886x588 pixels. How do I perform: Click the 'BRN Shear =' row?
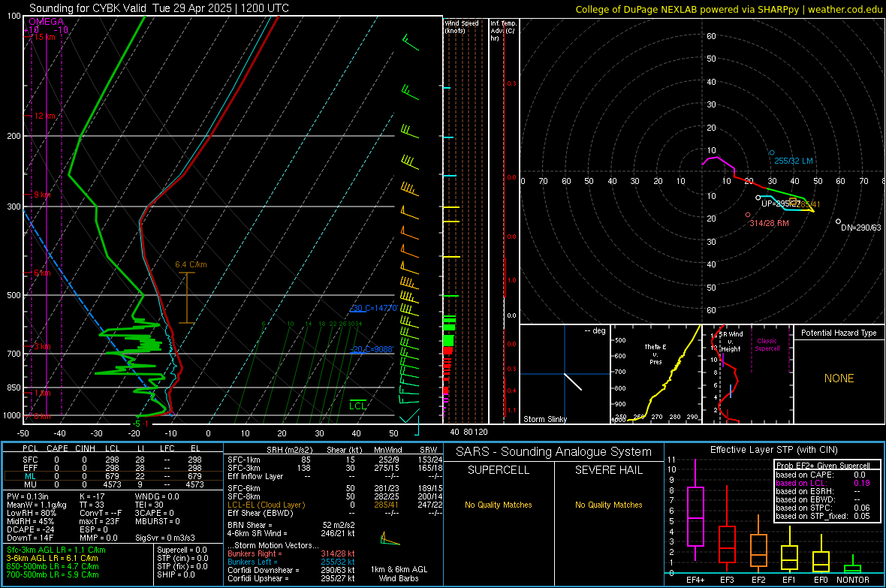pyautogui.click(x=291, y=525)
